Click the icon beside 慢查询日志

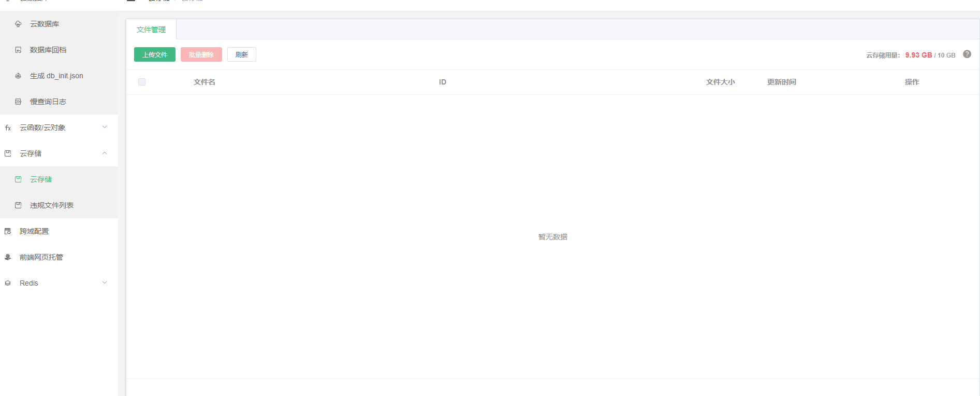[18, 102]
